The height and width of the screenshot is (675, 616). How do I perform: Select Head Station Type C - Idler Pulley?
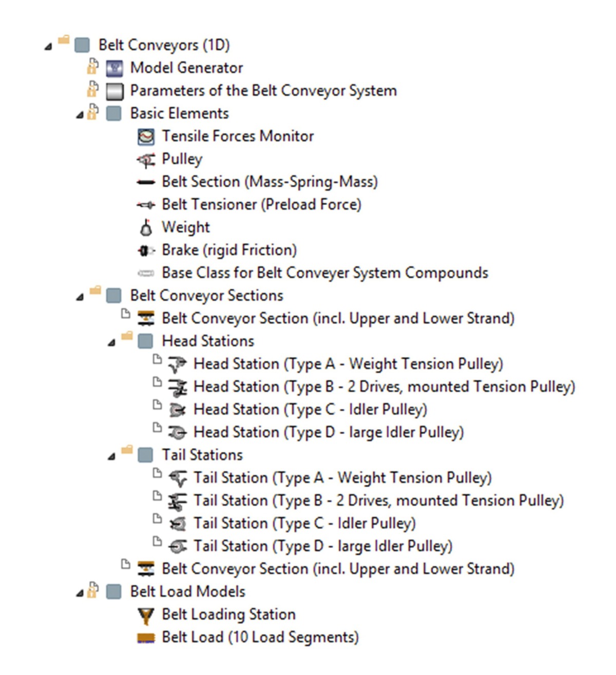[311, 410]
